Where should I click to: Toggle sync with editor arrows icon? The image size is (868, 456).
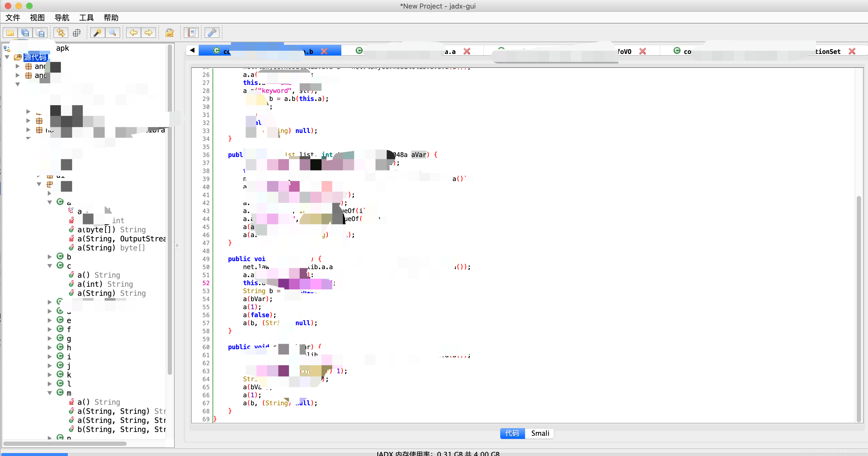pyautogui.click(x=61, y=33)
